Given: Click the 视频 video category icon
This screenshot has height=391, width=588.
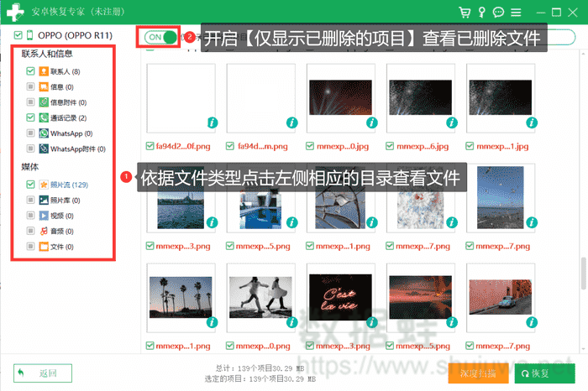Looking at the screenshot, I should (43, 216).
